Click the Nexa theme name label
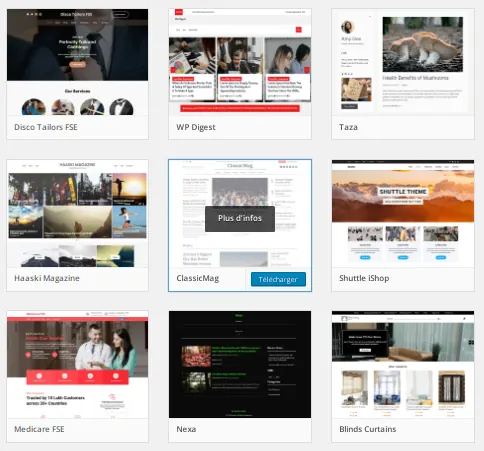 click(186, 429)
